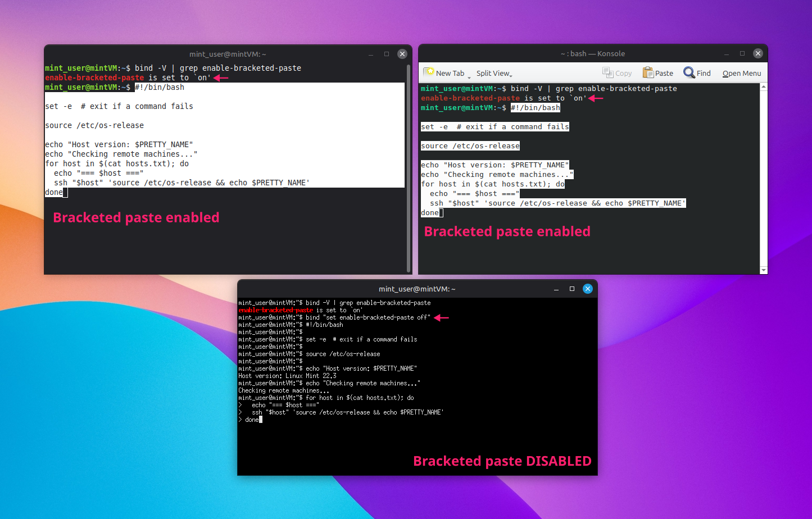This screenshot has height=519, width=812.
Task: Minimize the Konsole window
Action: 727,54
